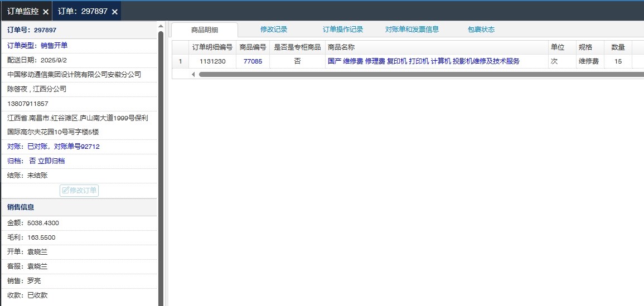This screenshot has width=644, height=306.
Task: Select the 订单明细编号 1131230 cell
Action: tap(212, 61)
